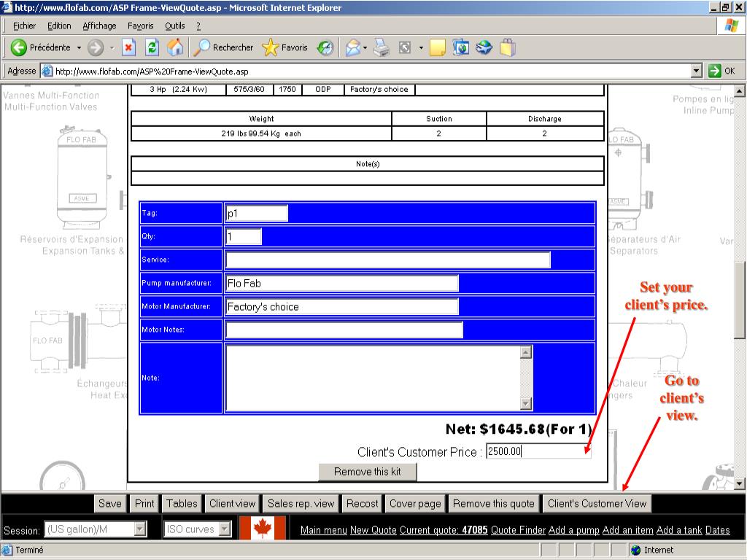Click the page icon in address bar
The height and width of the screenshot is (560, 747).
tap(47, 71)
